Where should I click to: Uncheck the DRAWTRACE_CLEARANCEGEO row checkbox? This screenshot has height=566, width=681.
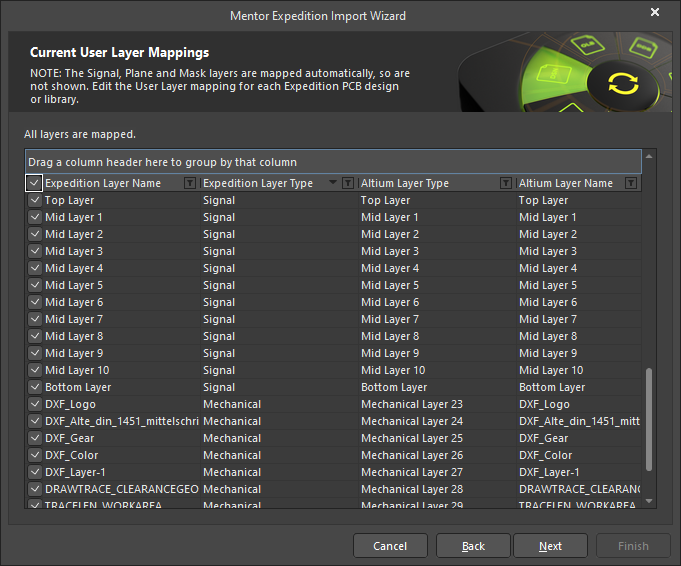(x=35, y=489)
